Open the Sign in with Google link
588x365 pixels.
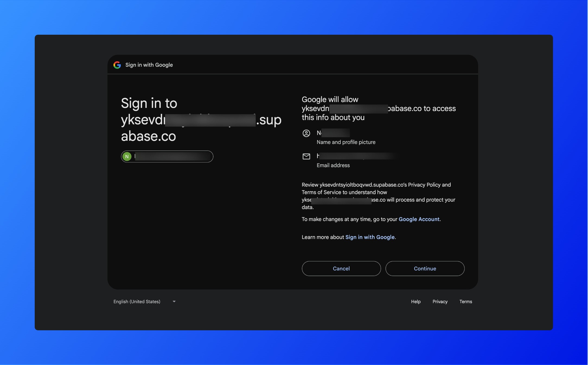pos(370,237)
